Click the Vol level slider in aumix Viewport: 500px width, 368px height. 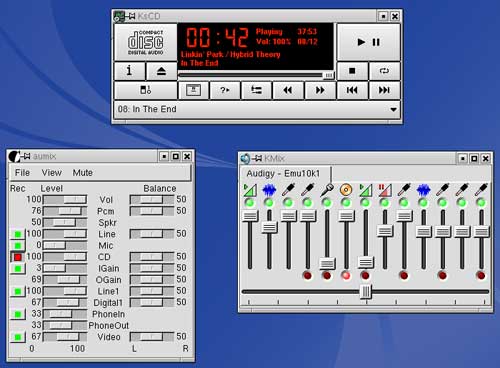click(65, 200)
